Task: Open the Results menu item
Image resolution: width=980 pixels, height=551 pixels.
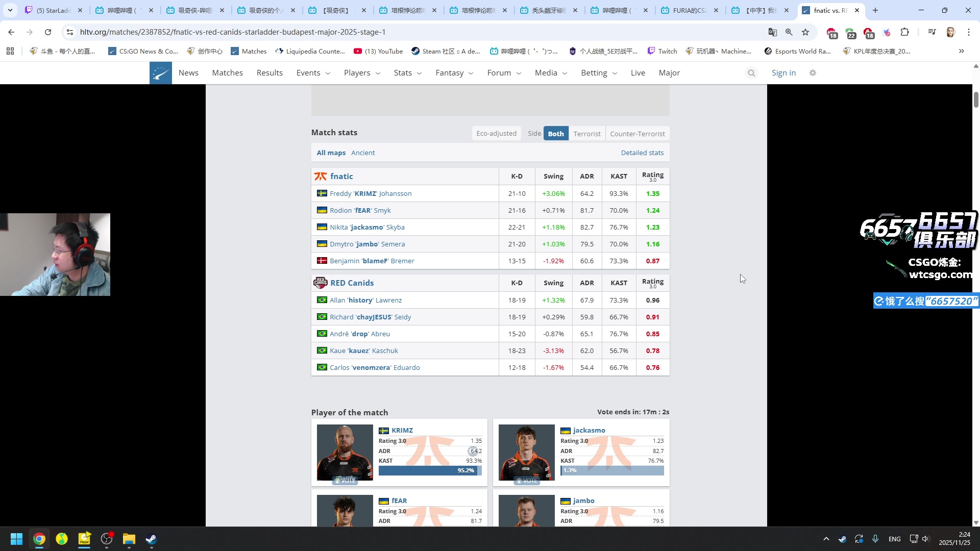Action: point(269,73)
